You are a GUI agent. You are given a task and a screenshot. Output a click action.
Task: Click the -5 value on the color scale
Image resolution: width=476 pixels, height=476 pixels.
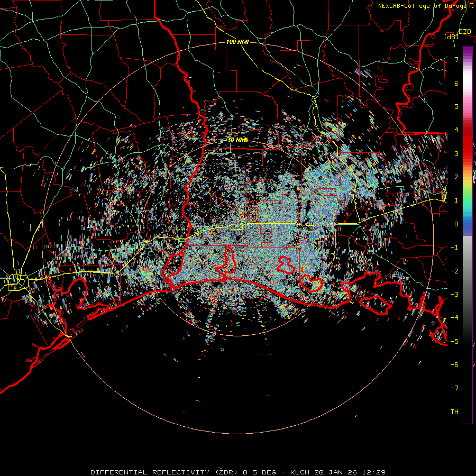(x=454, y=342)
